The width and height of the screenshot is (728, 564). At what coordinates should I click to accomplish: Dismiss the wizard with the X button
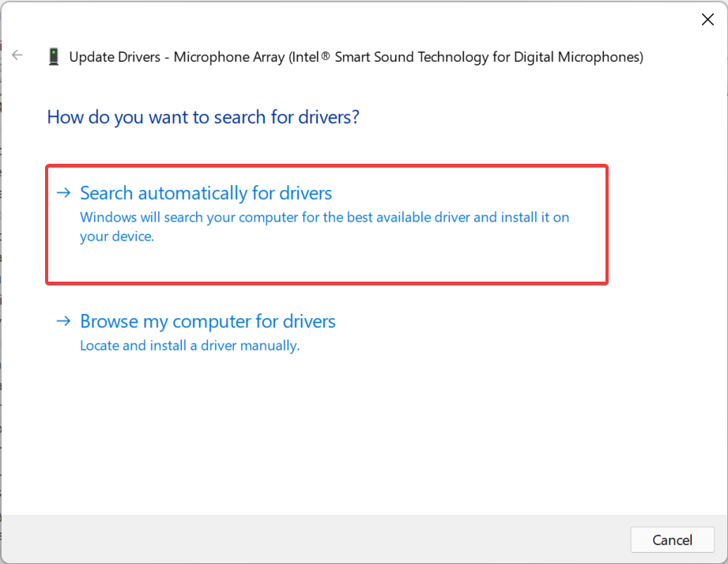tap(707, 19)
